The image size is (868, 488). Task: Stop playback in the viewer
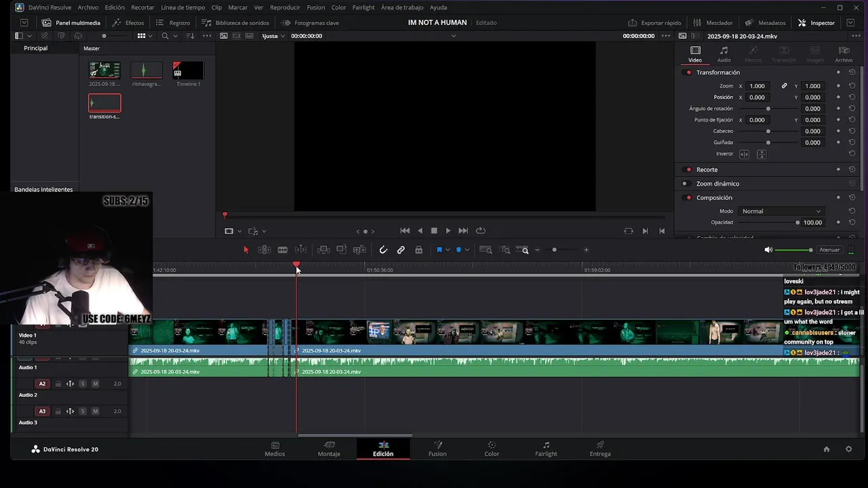pos(434,231)
